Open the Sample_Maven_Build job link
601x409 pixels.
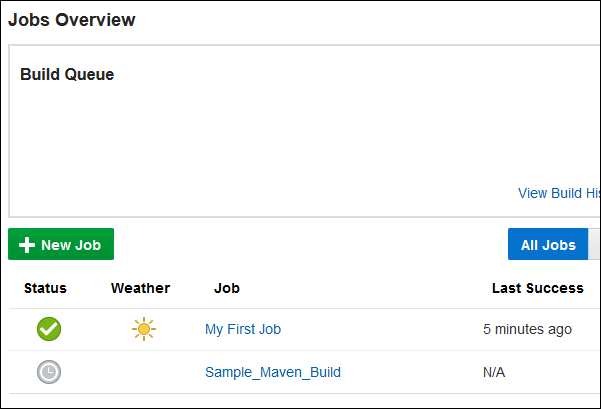click(x=273, y=372)
